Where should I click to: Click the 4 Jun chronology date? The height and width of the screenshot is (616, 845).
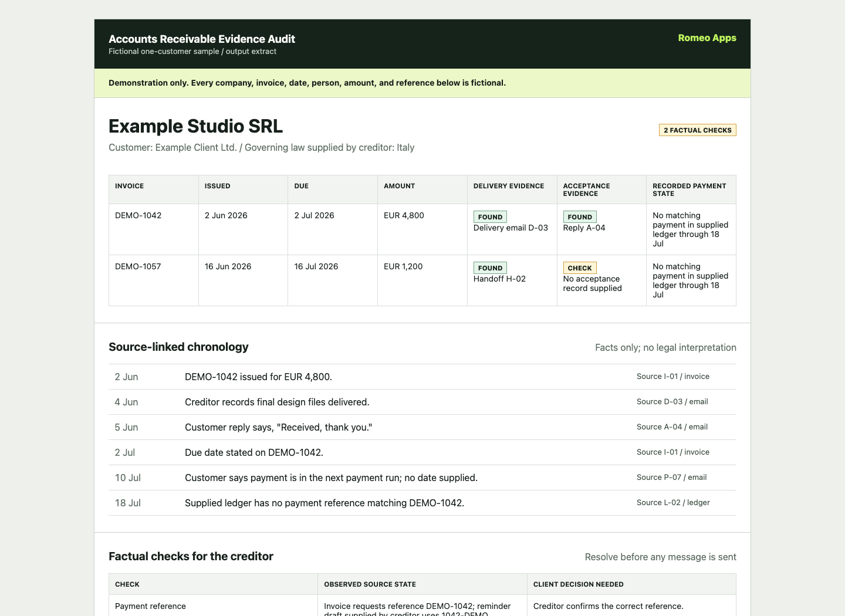tap(126, 402)
